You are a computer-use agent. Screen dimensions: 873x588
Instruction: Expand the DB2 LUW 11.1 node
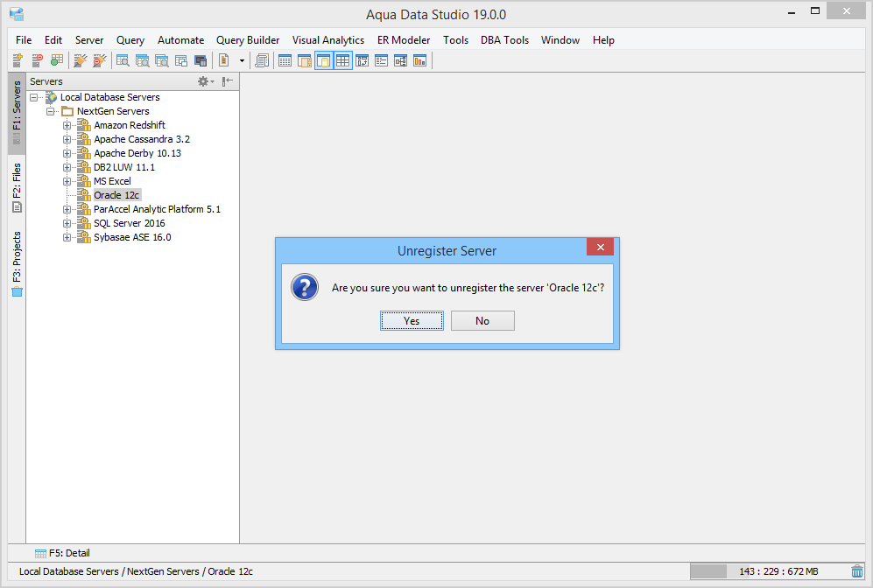tap(67, 167)
